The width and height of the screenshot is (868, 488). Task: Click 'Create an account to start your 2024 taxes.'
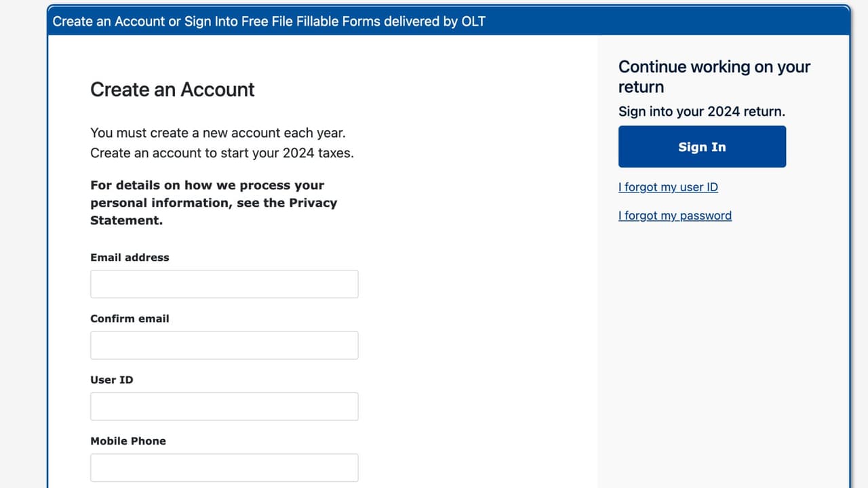(222, 153)
